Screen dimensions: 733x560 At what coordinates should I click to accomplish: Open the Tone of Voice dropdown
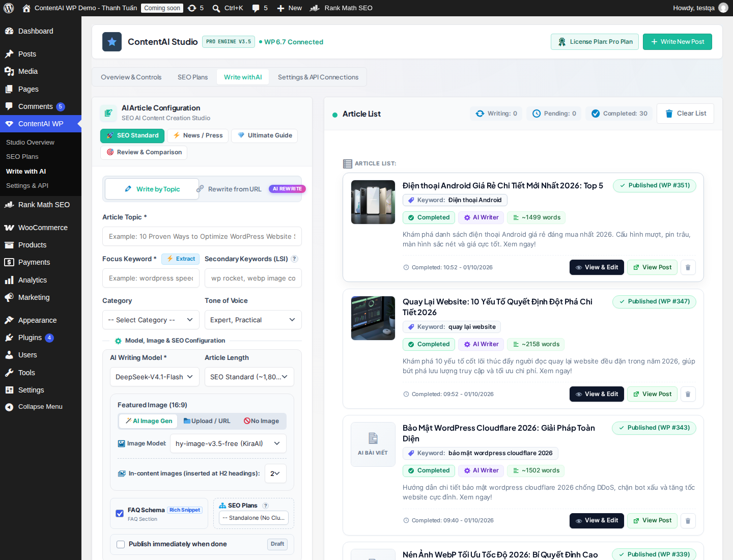[253, 320]
